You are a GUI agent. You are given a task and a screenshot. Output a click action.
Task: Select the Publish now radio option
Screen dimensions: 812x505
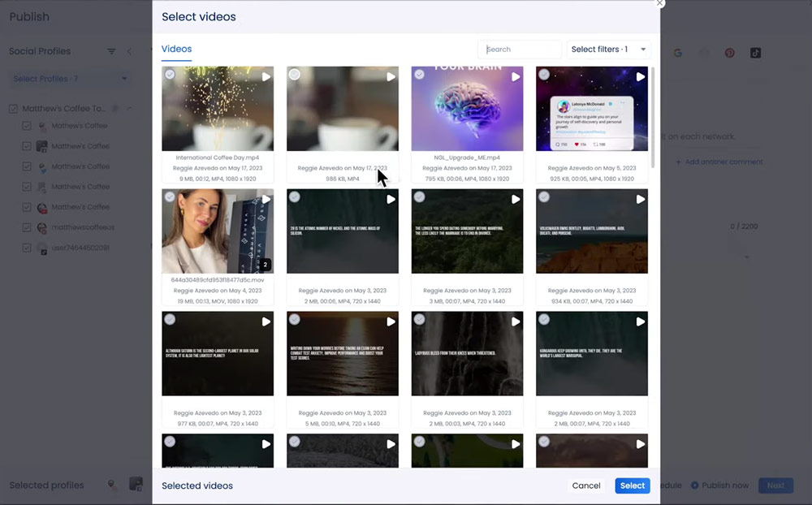(695, 486)
